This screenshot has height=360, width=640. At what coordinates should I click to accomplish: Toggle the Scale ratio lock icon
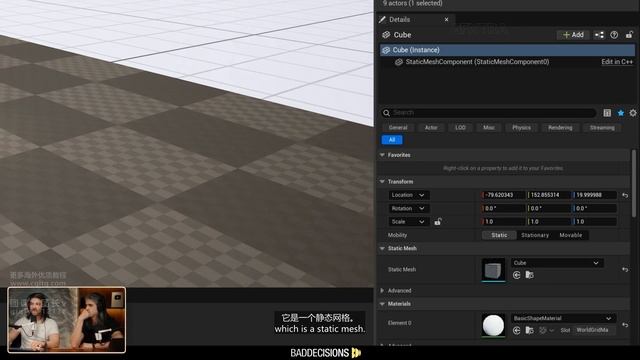(438, 222)
